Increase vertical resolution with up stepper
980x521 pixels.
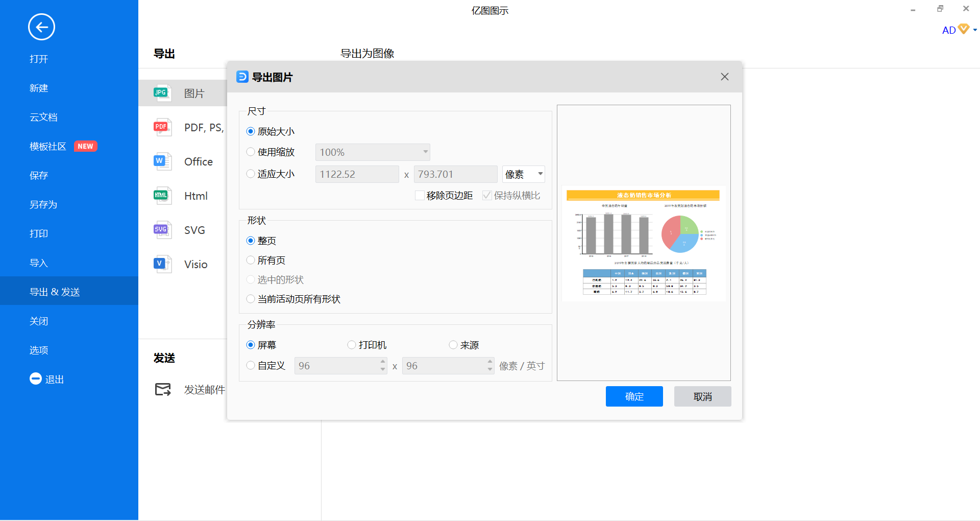(x=490, y=362)
